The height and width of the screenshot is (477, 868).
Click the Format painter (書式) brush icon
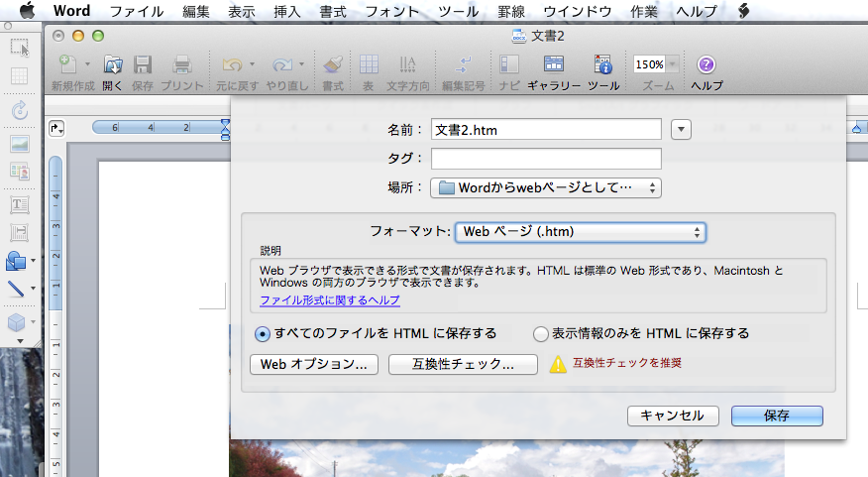(333, 64)
